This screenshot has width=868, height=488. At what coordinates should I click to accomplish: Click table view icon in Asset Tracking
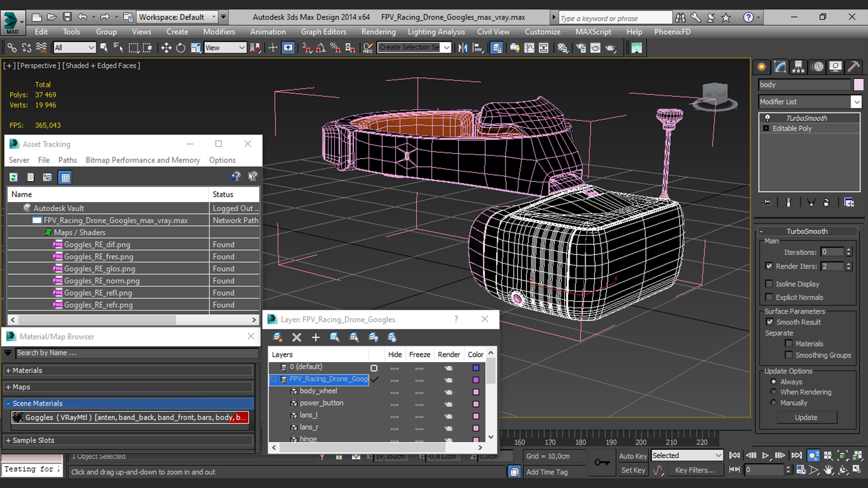pyautogui.click(x=65, y=177)
